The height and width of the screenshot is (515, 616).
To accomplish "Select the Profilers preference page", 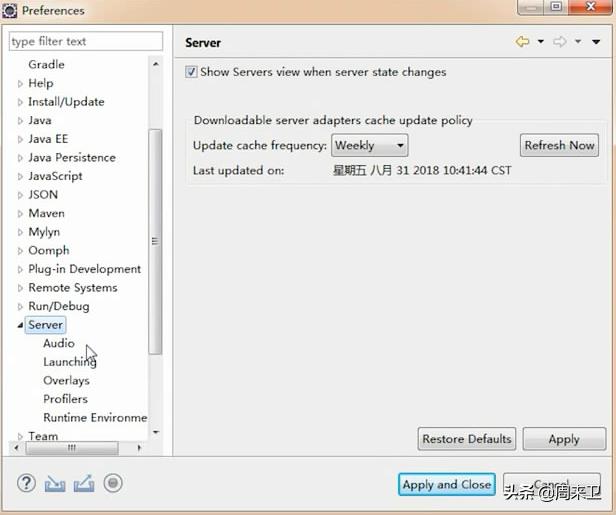I will 65,399.
